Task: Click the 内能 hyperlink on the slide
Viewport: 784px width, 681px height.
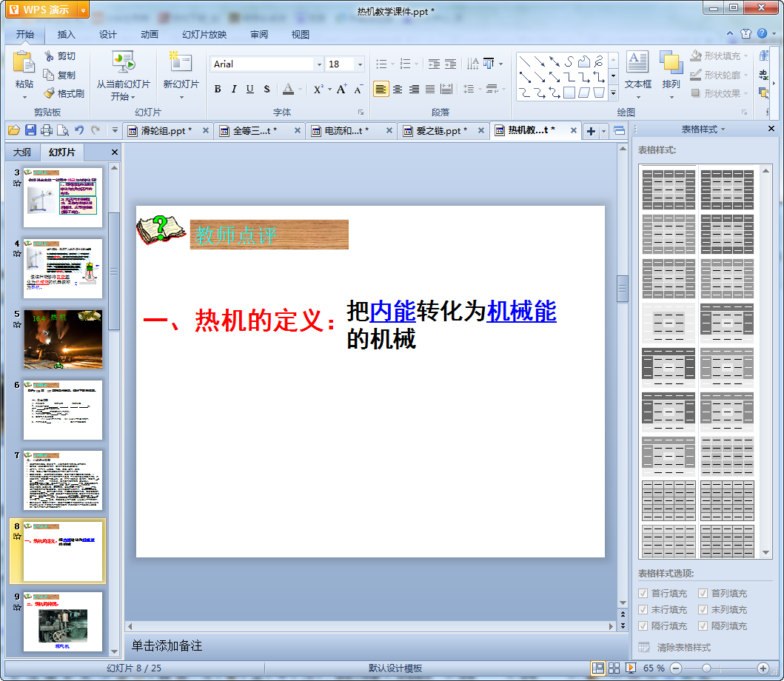Action: (x=392, y=311)
